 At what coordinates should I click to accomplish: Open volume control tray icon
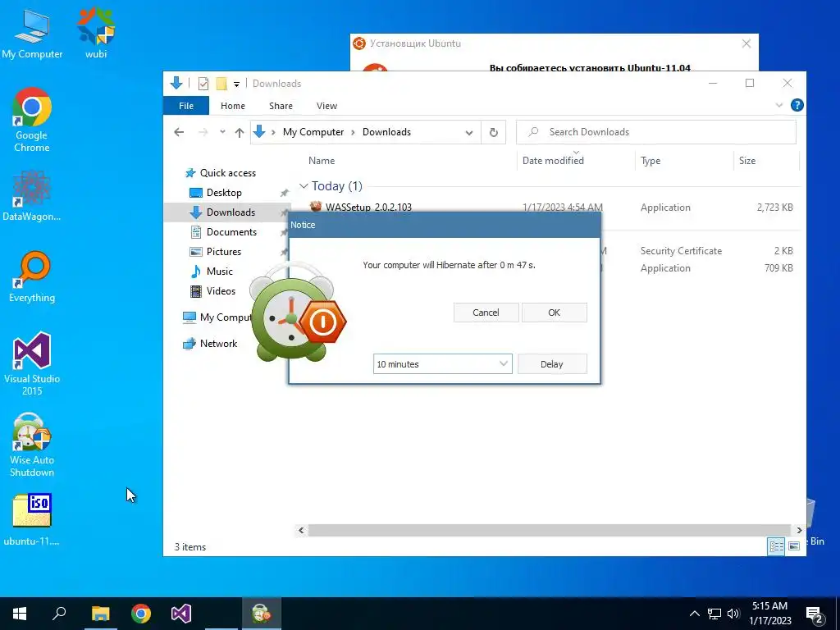[733, 614]
